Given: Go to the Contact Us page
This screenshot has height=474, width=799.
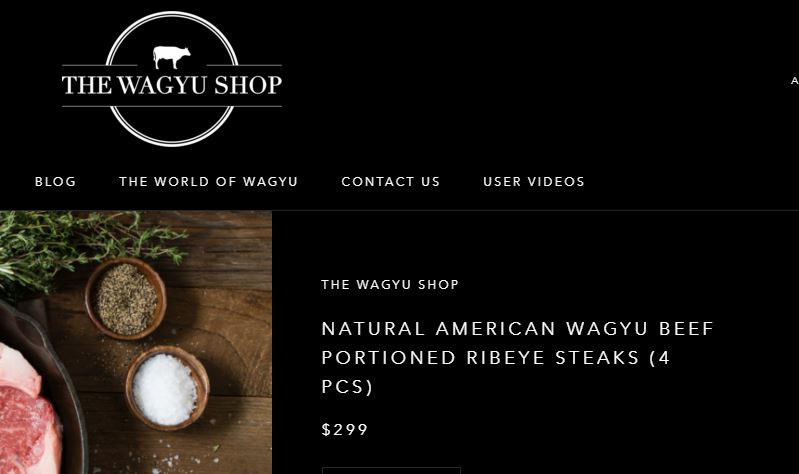Looking at the screenshot, I should 391,181.
